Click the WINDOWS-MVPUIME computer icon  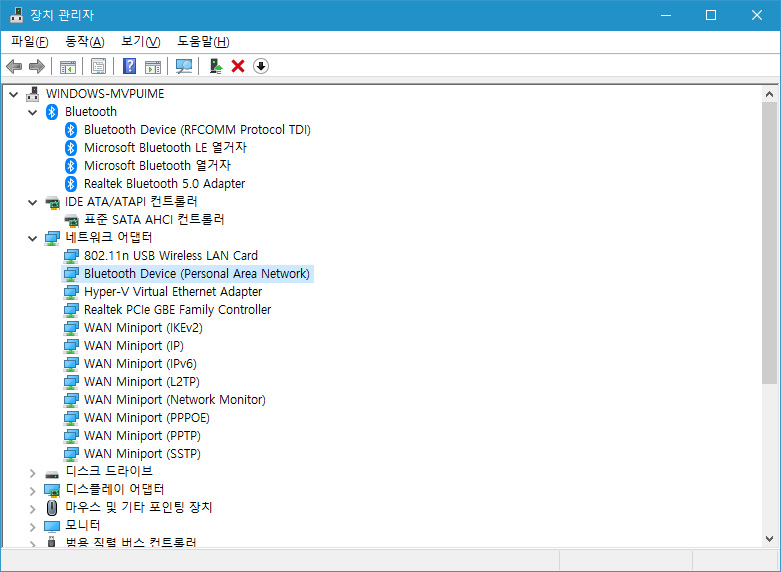[33, 94]
